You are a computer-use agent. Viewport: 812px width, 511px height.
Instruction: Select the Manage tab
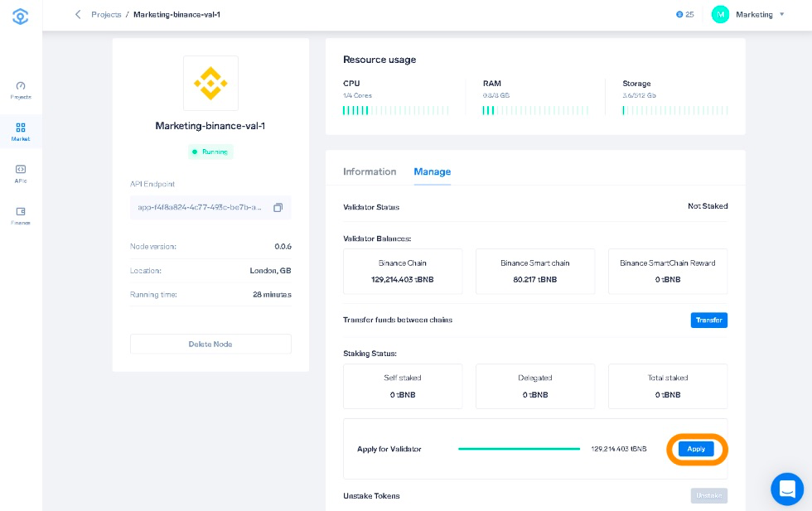pos(433,171)
